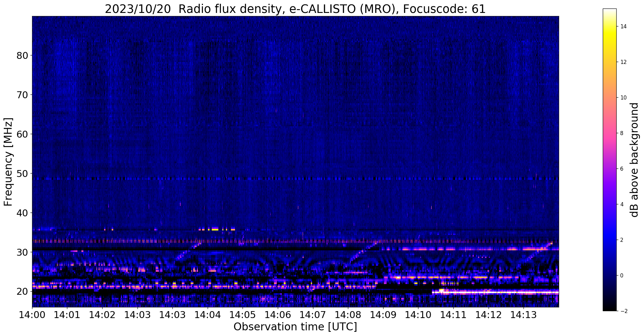Click the 14:09 time tick label
644x336 pixels.
pos(383,315)
